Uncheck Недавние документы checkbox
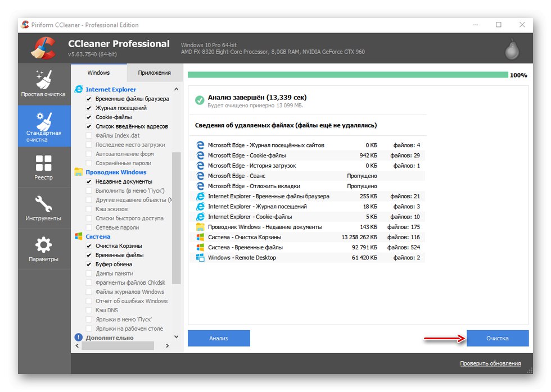The image size is (551, 392). point(89,181)
